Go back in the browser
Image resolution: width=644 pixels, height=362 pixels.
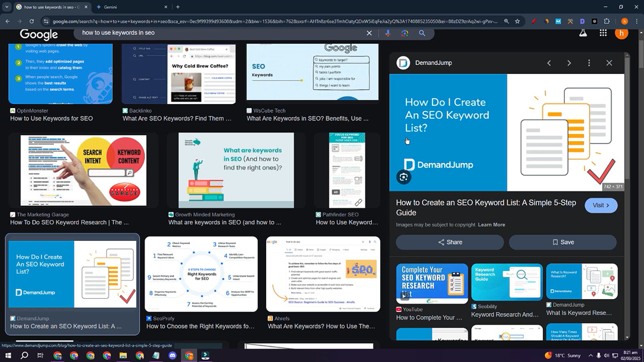(7, 21)
